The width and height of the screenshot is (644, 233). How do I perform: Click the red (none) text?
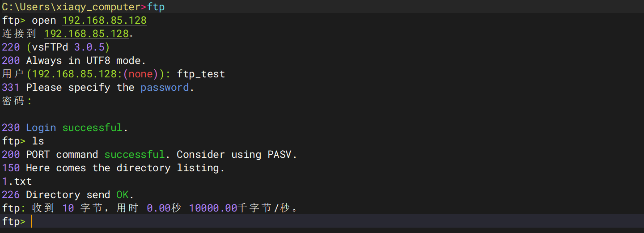[x=140, y=74]
